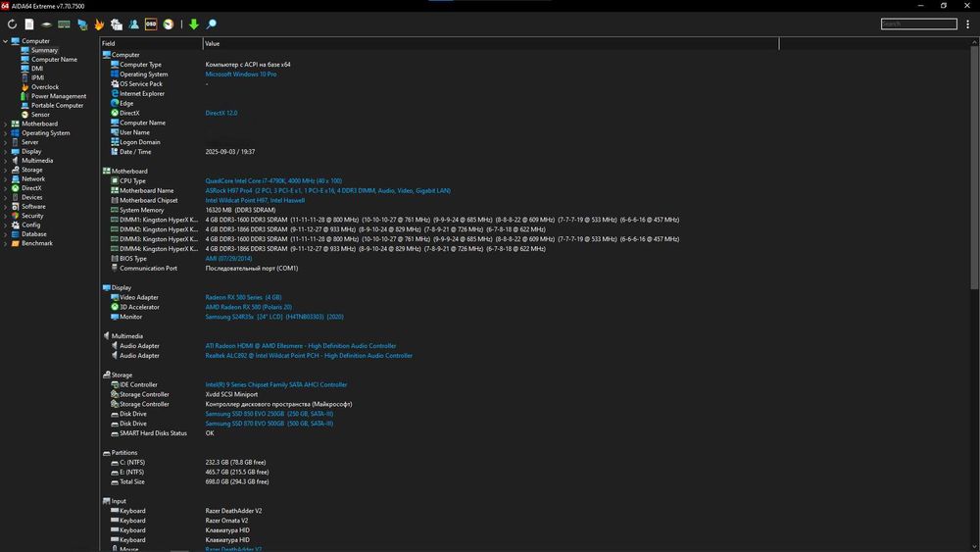Expand the Operating System tree node
Screen dimensions: 980x552
[x=6, y=133]
